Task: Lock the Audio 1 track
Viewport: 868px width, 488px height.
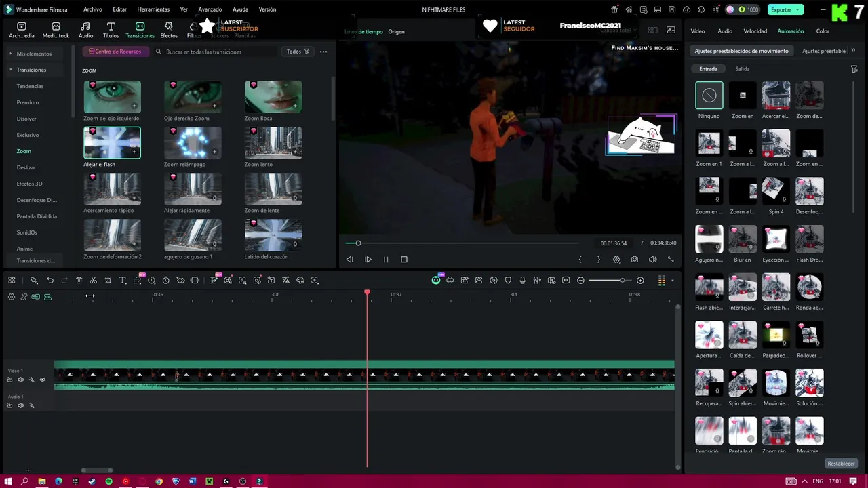Action: coord(9,405)
